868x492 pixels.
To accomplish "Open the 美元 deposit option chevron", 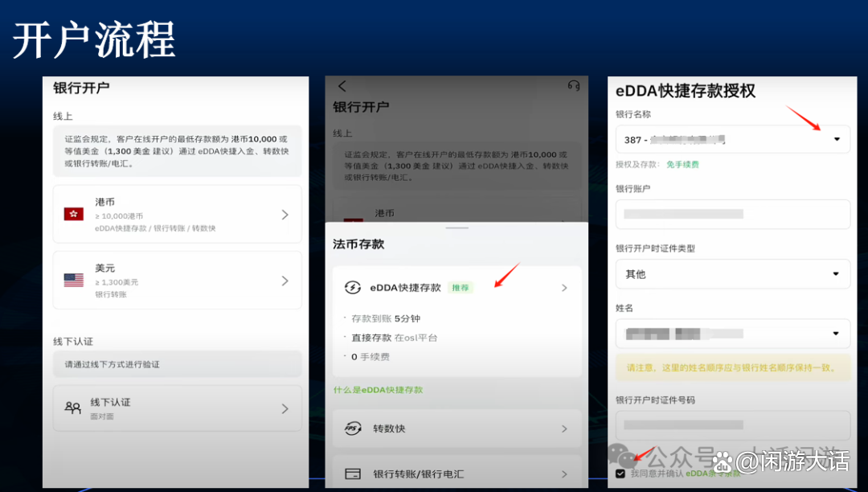I will [x=285, y=281].
